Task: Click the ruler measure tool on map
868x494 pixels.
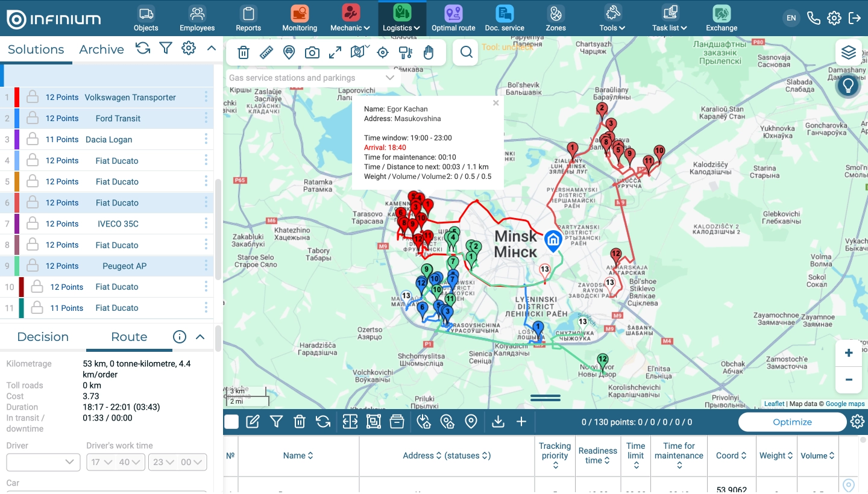Action: pos(266,52)
